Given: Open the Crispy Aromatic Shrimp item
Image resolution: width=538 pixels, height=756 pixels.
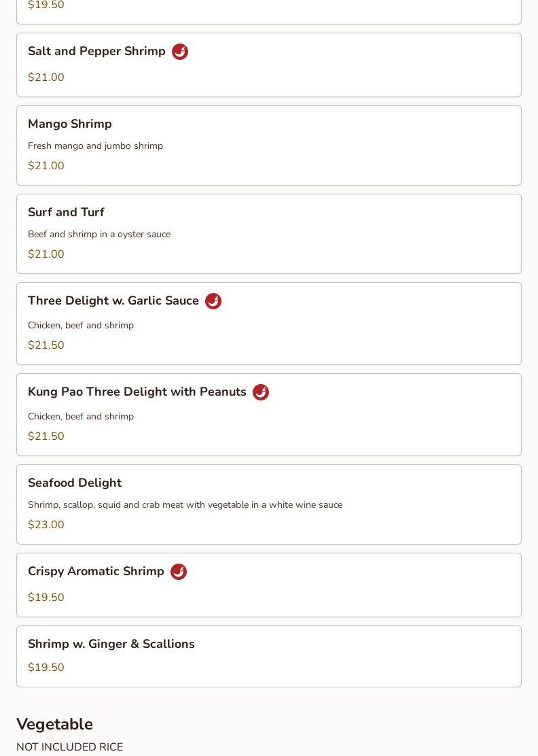Looking at the screenshot, I should (x=96, y=572).
